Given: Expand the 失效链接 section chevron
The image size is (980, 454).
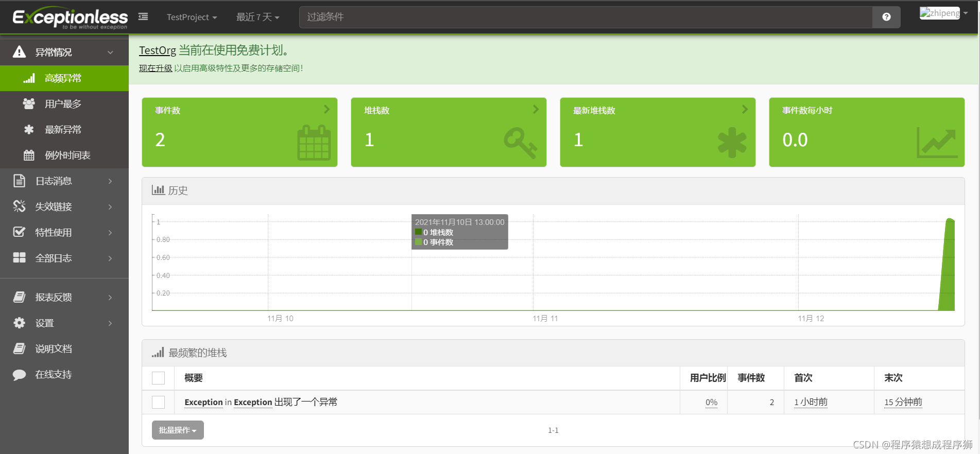Looking at the screenshot, I should point(110,206).
